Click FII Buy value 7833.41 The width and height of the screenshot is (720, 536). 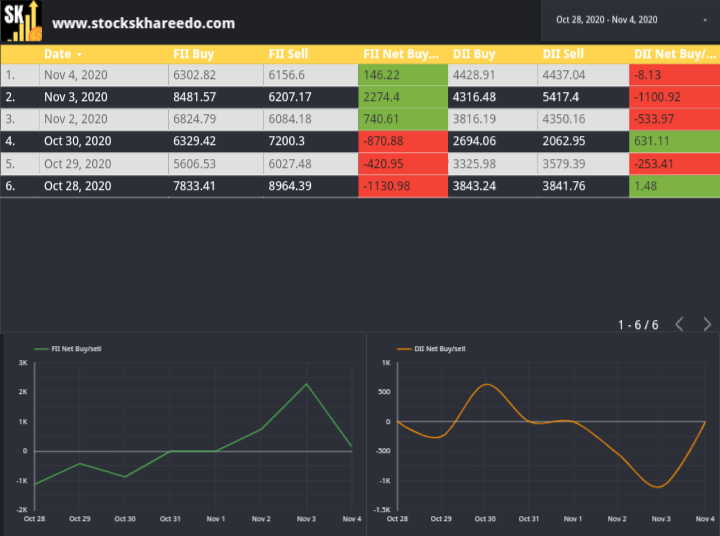pyautogui.click(x=194, y=186)
